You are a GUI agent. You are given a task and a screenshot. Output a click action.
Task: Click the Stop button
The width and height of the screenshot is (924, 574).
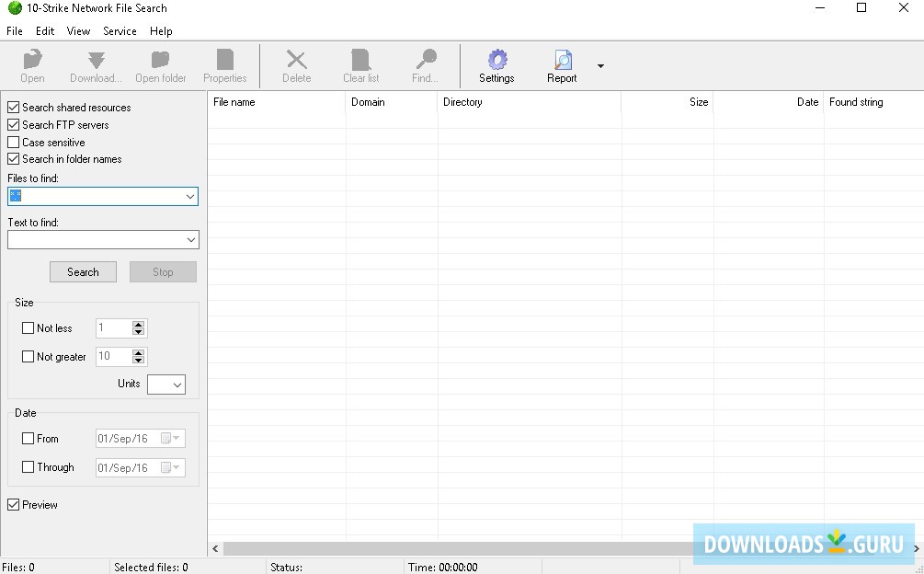pyautogui.click(x=163, y=271)
